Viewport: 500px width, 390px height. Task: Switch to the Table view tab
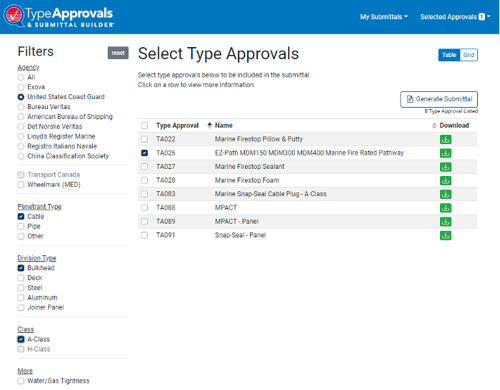(x=449, y=55)
